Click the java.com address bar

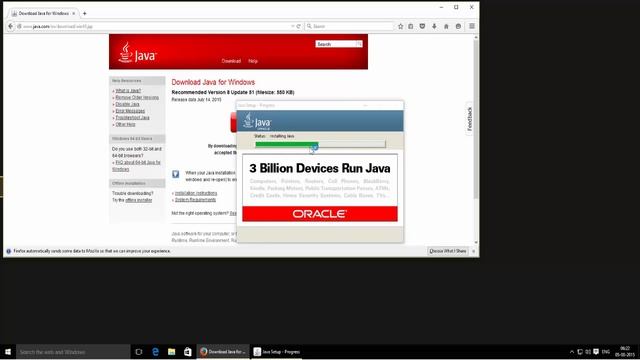click(155, 26)
